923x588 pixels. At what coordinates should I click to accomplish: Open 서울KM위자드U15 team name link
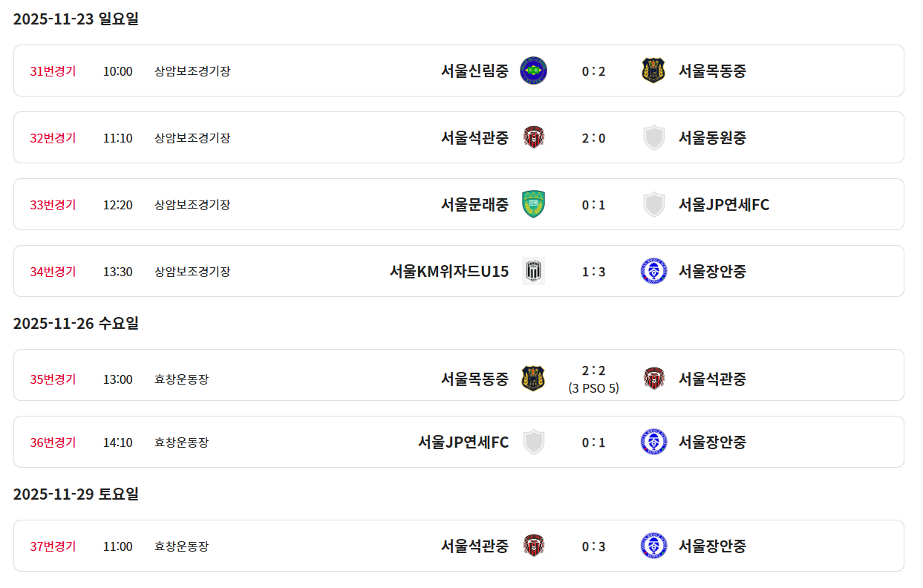tap(449, 271)
